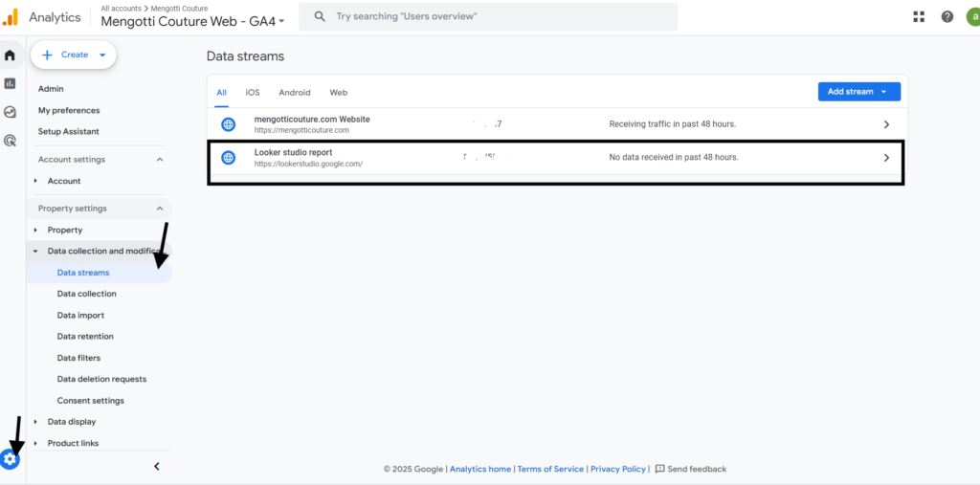Click globe icon of Looker studio report
The image size is (980, 485).
229,158
